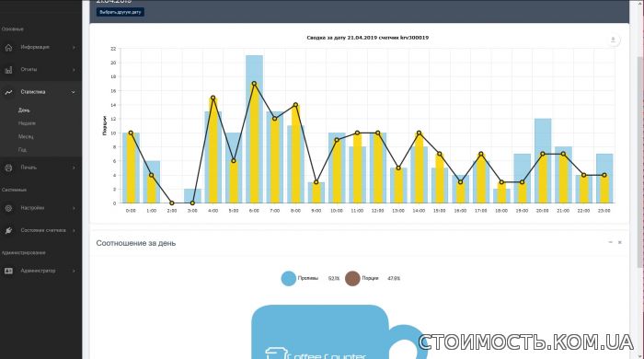Screen dimensions: 644x359
Task: Click the line graph icon for Статистика
Action: point(8,92)
